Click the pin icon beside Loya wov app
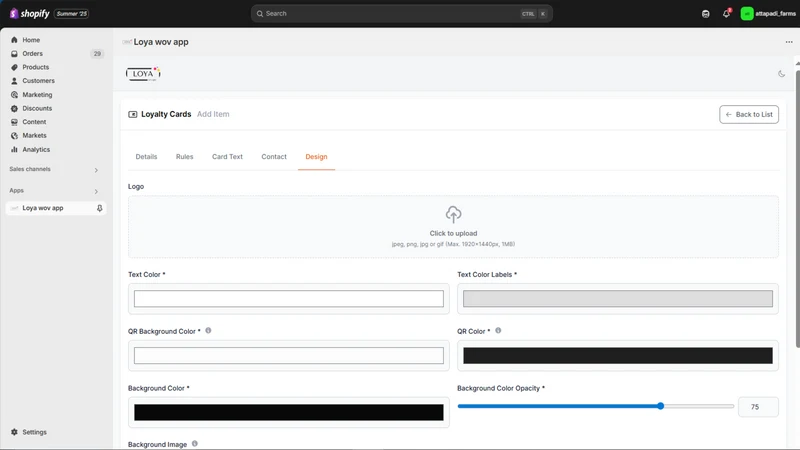800x450 pixels. click(x=99, y=208)
